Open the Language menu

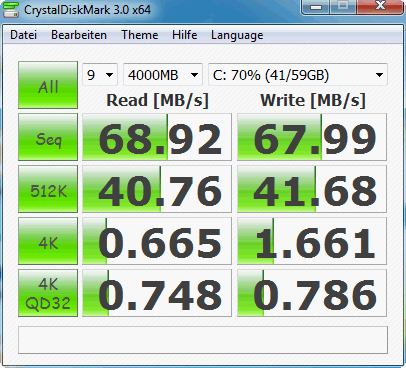pyautogui.click(x=237, y=35)
